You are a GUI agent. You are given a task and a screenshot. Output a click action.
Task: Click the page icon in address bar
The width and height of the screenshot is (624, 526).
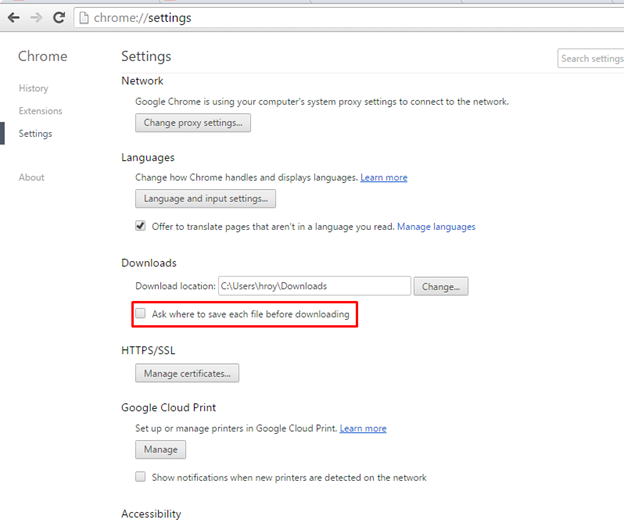coord(85,18)
